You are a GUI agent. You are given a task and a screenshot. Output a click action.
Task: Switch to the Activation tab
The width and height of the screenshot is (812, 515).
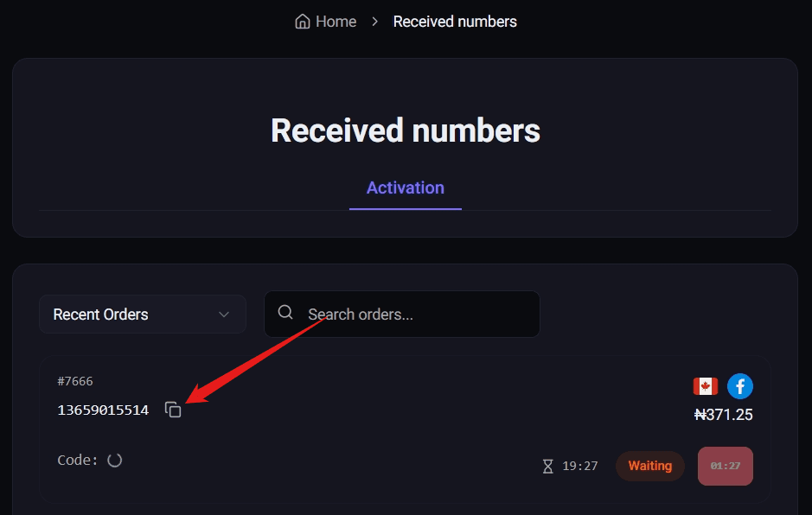[x=405, y=188]
